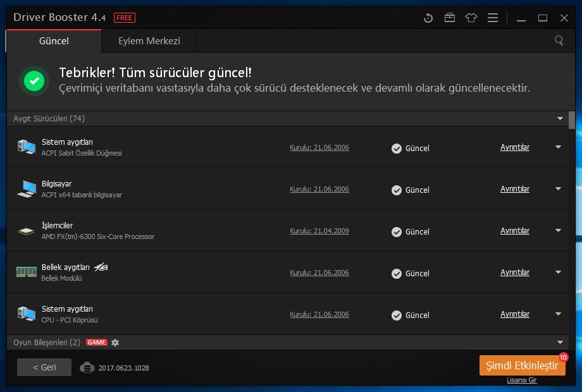This screenshot has width=582, height=392.
Task: Click the Şimdi Etkinleştir button
Action: click(523, 365)
